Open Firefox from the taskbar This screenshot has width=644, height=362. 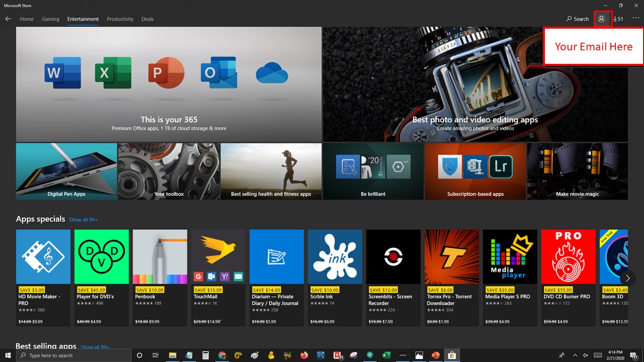coord(304,355)
